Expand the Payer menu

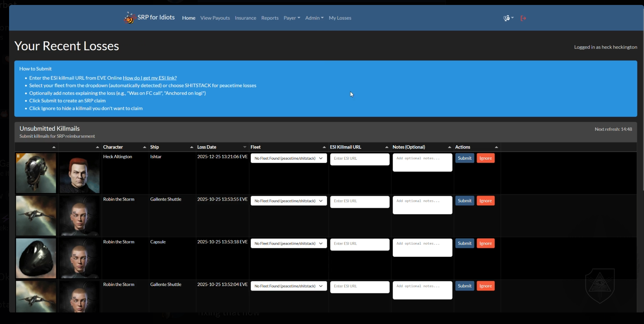[x=292, y=18]
